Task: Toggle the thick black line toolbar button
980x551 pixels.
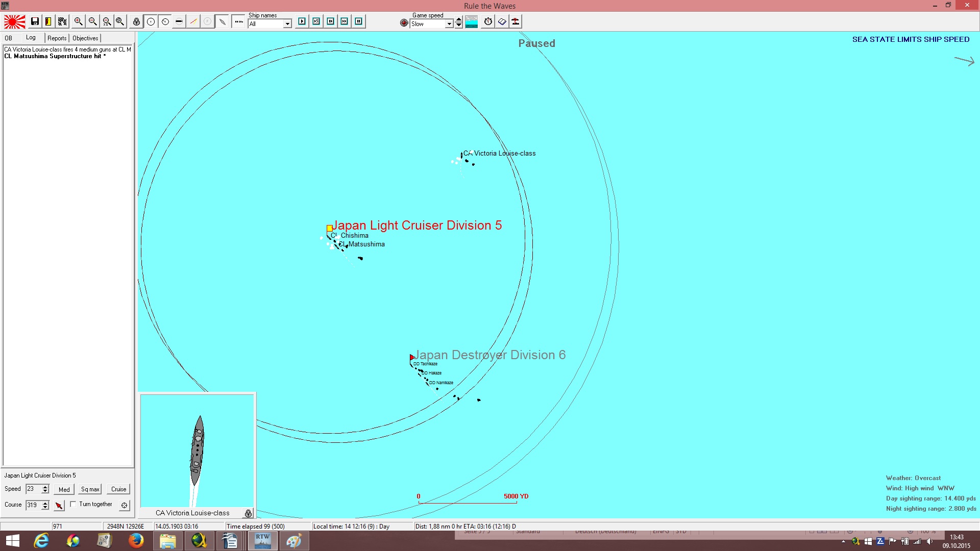Action: click(179, 21)
